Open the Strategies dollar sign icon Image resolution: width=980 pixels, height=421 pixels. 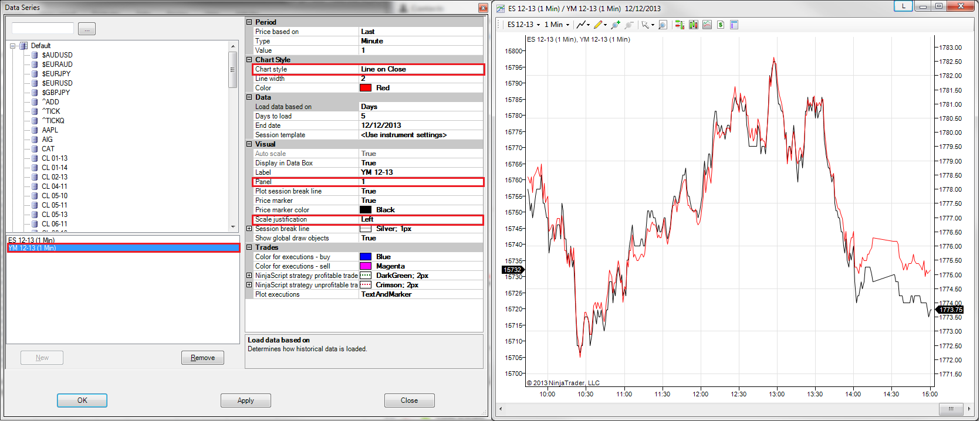tap(721, 25)
